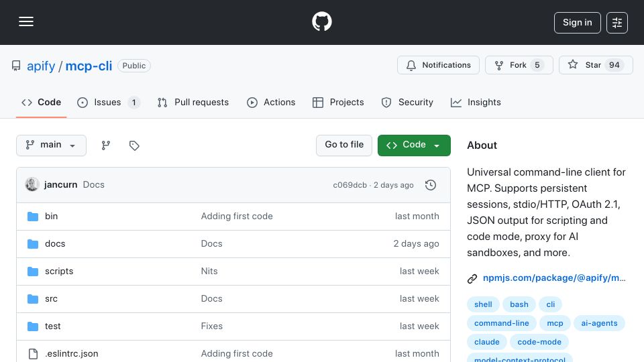Click 'last month' in the bin row
Viewport: 644px width, 362px height.
pyautogui.click(x=417, y=217)
